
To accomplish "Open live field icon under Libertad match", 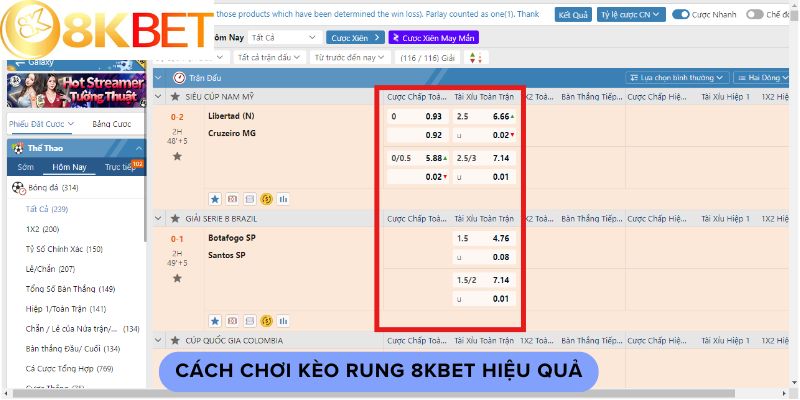I will click(x=232, y=199).
